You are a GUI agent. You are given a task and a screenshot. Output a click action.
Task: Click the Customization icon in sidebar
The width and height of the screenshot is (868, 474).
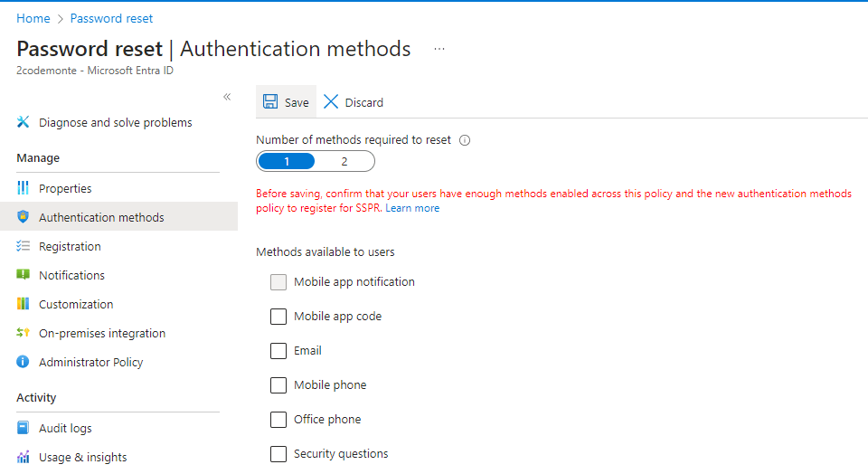click(x=24, y=304)
